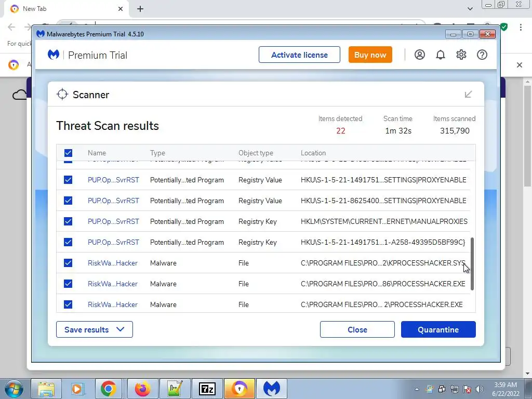Open Windows Explorer from the taskbar
532x399 pixels.
tap(46, 389)
